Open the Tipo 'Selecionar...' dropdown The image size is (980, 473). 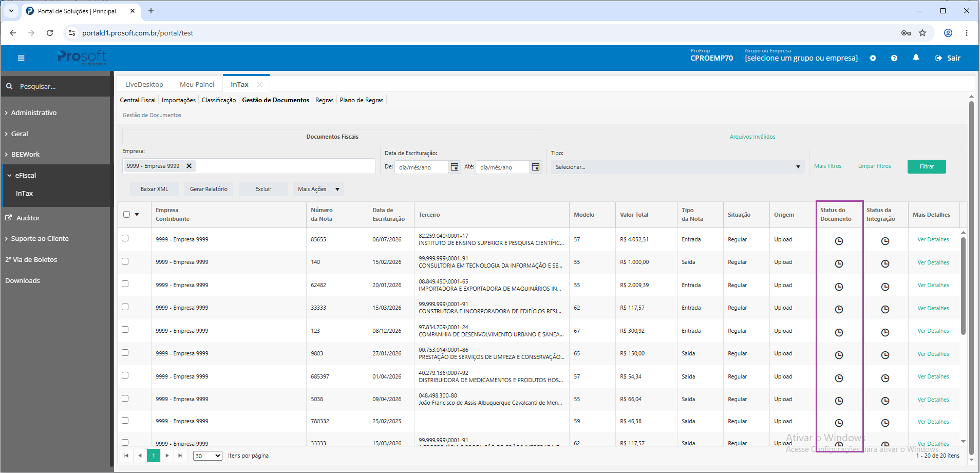click(677, 167)
